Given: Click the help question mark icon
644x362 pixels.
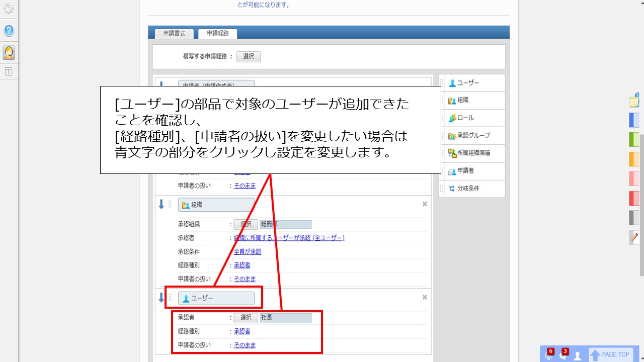Looking at the screenshot, I should click(9, 31).
